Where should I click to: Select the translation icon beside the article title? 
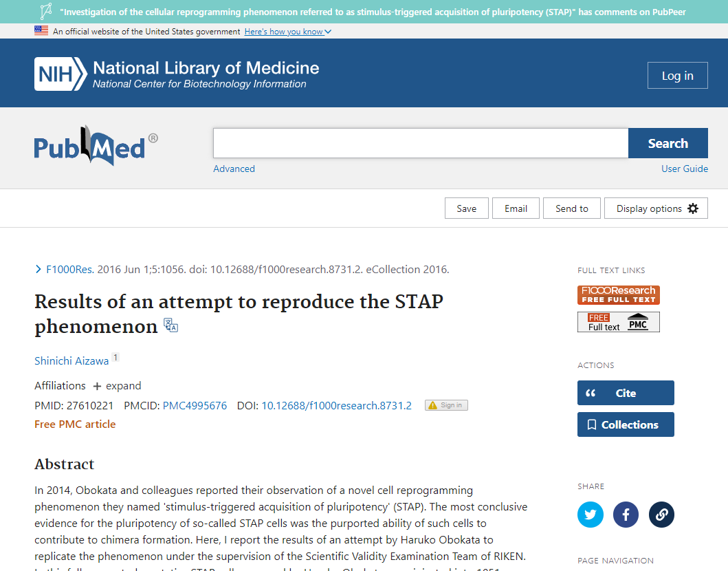coord(169,325)
